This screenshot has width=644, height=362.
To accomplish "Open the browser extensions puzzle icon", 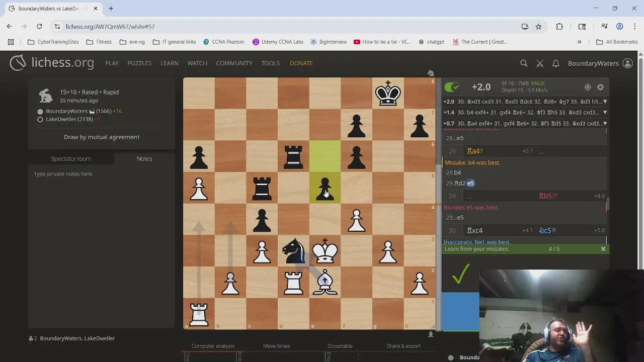I will (x=559, y=26).
